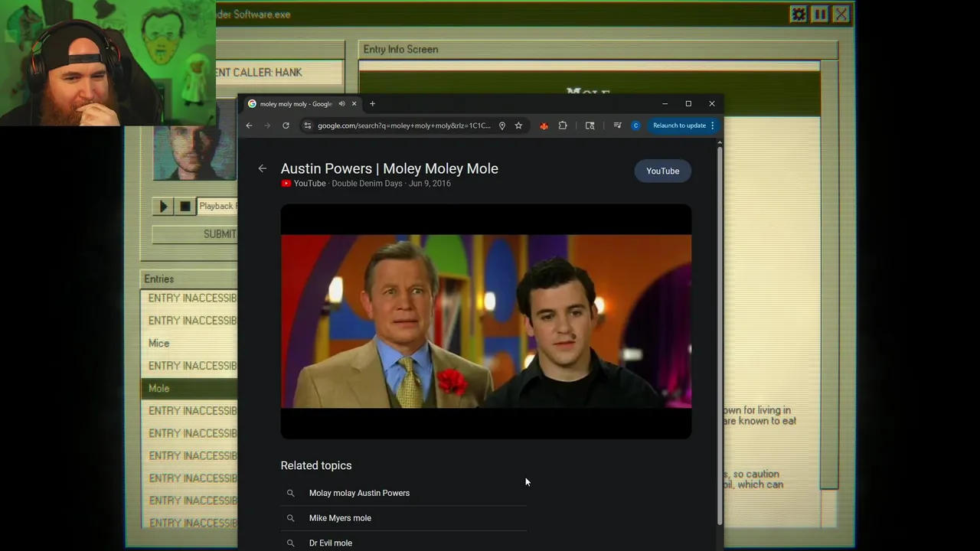980x551 pixels.
Task: Open Chrome profile avatar C
Action: (x=635, y=126)
